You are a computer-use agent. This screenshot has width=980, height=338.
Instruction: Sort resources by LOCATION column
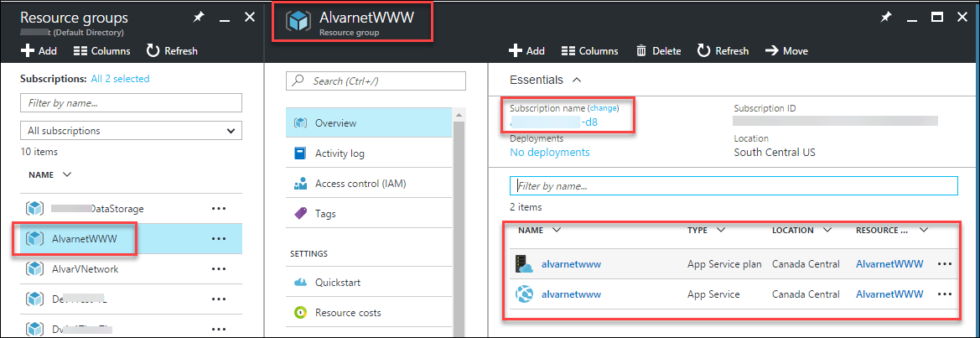(802, 230)
